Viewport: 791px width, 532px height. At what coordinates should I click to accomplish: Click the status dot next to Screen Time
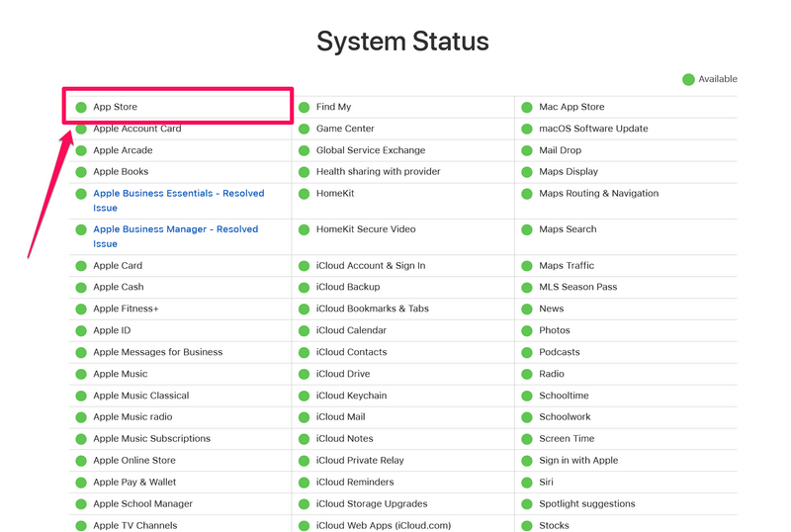click(x=527, y=439)
